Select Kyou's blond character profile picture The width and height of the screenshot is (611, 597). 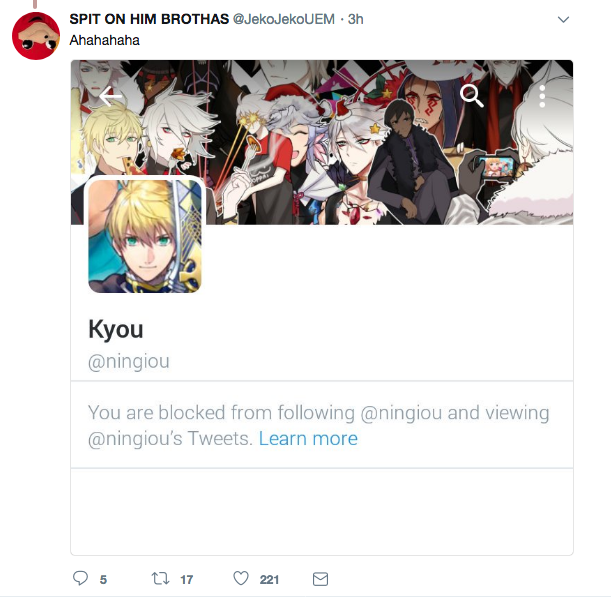click(145, 236)
